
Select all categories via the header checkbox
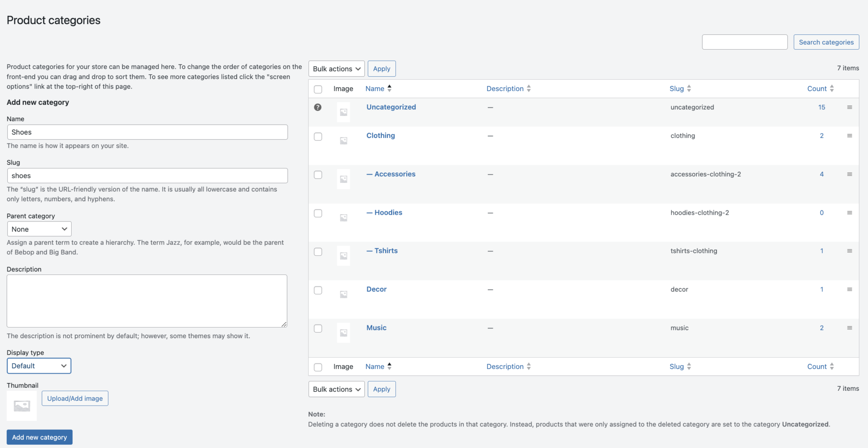click(x=318, y=89)
